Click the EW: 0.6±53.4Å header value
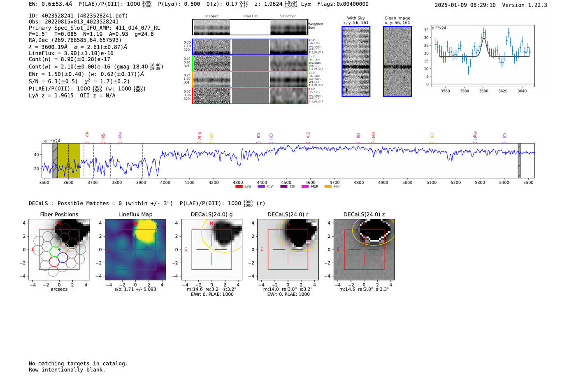 (x=50, y=4)
